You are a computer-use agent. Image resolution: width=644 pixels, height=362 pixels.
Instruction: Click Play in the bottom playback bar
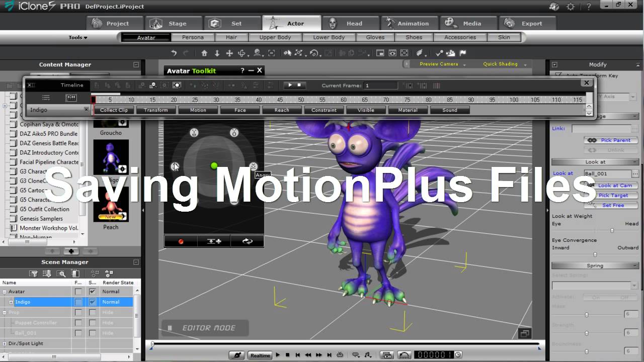278,355
